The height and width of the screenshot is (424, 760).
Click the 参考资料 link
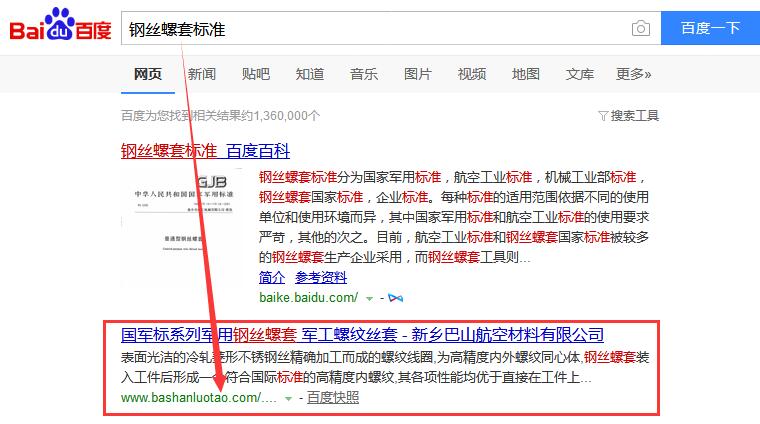pos(321,277)
